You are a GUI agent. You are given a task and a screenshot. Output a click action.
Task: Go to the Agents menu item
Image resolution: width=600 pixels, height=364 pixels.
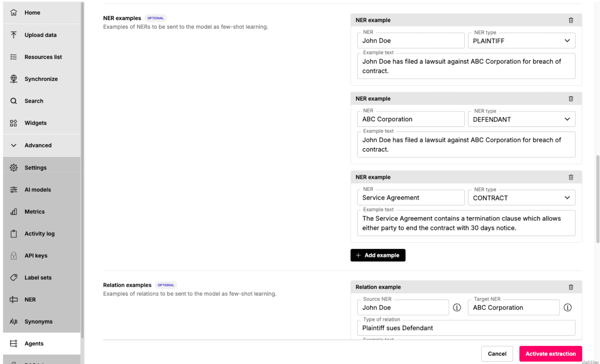(34, 344)
